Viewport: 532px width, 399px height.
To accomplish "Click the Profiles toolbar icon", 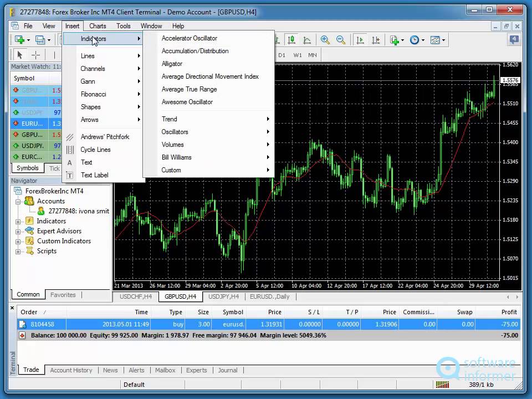I will [40, 40].
